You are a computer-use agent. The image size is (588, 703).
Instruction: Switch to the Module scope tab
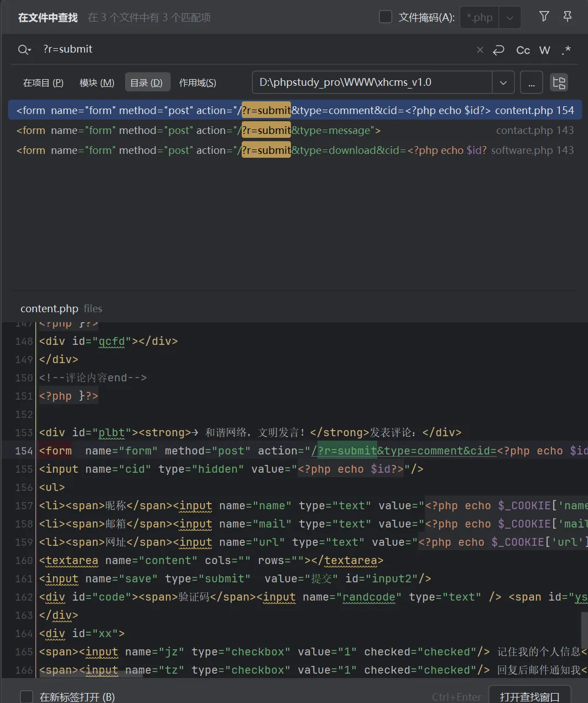tap(97, 82)
